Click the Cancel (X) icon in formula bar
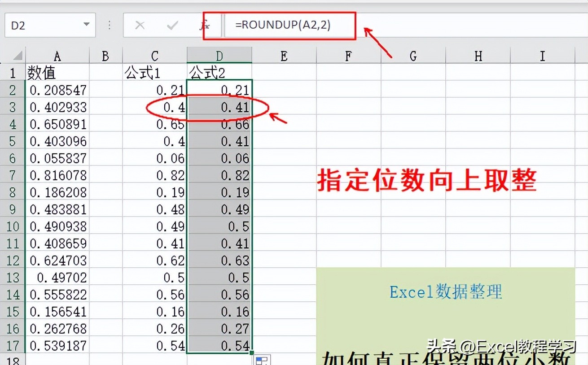 (x=140, y=25)
